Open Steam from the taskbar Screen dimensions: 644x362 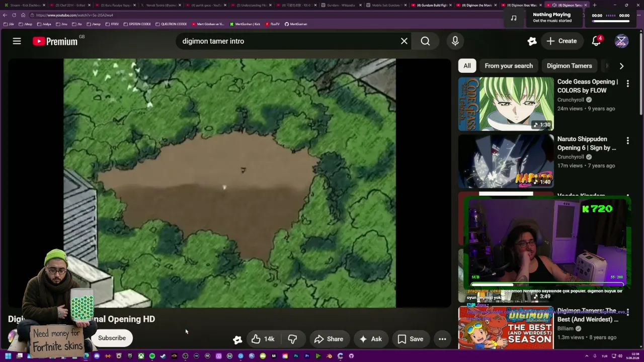163,356
